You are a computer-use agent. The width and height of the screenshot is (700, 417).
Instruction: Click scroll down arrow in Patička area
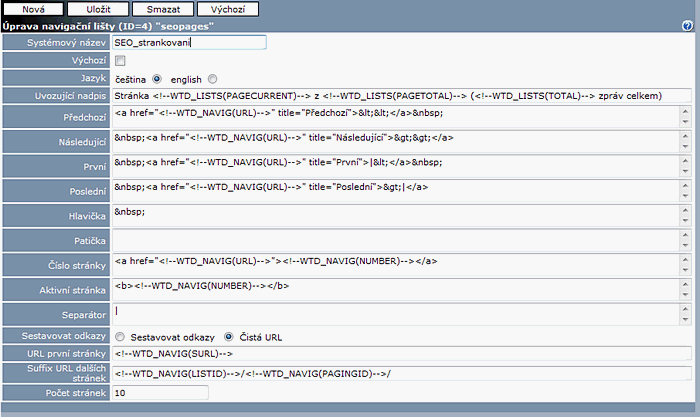click(x=685, y=246)
